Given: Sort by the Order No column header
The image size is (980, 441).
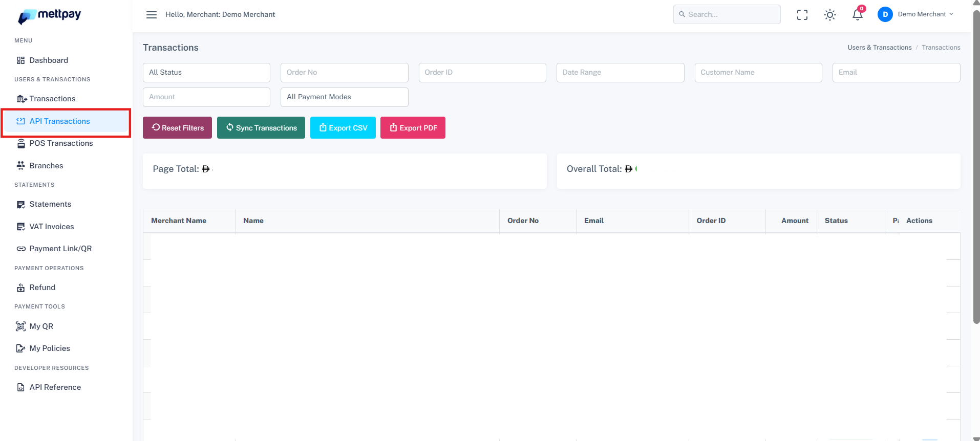Looking at the screenshot, I should [538, 221].
